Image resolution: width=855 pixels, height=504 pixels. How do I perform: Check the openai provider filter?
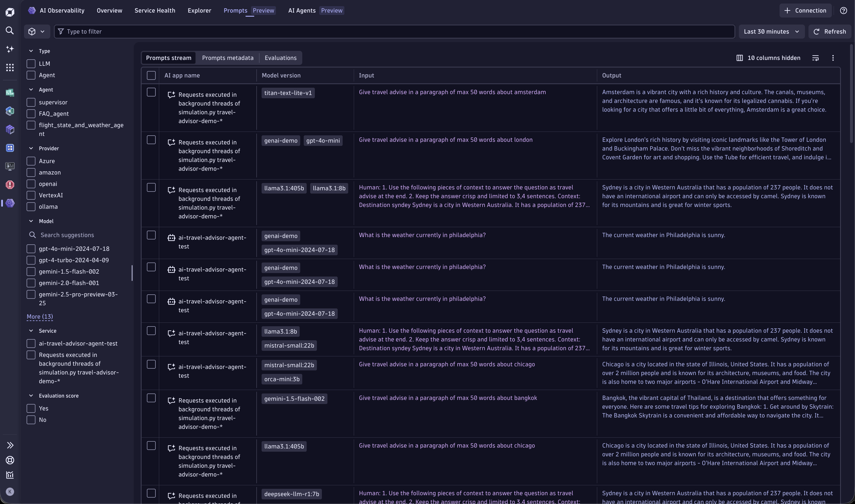click(31, 184)
